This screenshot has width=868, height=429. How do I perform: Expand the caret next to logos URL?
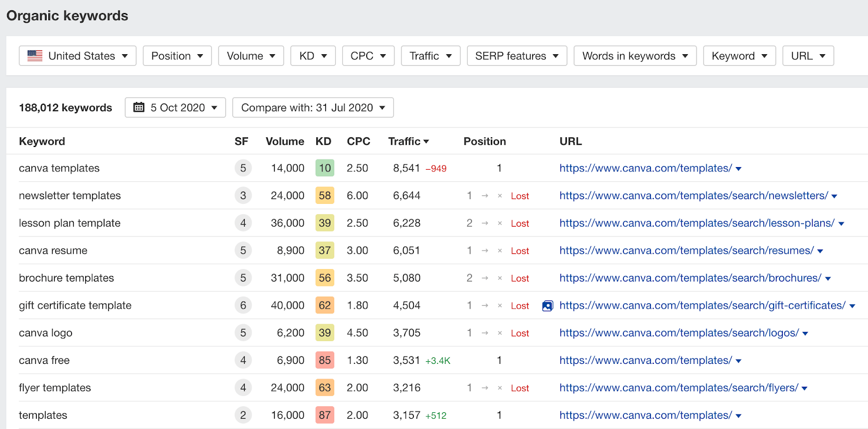coord(805,334)
